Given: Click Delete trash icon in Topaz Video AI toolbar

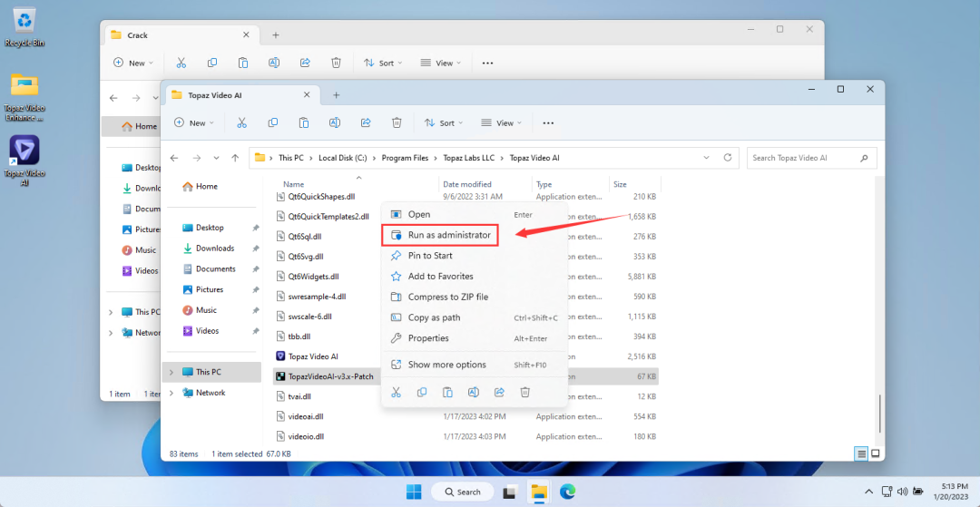Looking at the screenshot, I should [397, 123].
